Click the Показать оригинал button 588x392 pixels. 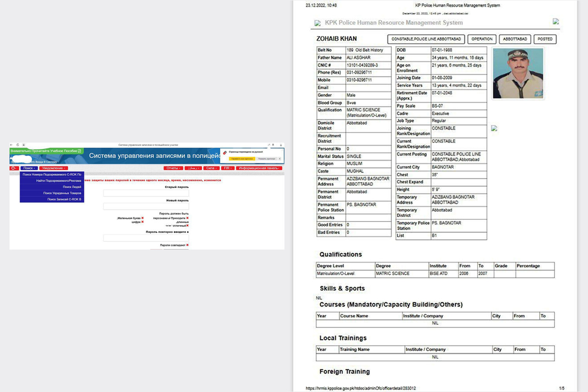tap(267, 159)
